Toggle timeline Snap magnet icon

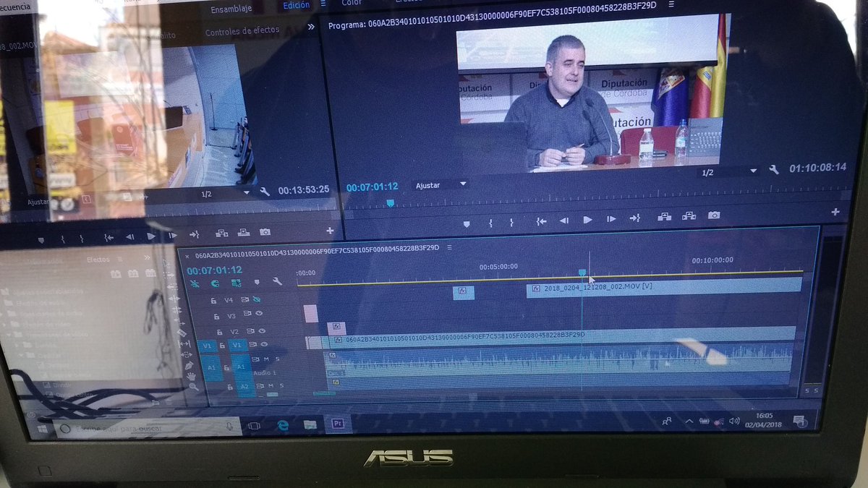(215, 283)
